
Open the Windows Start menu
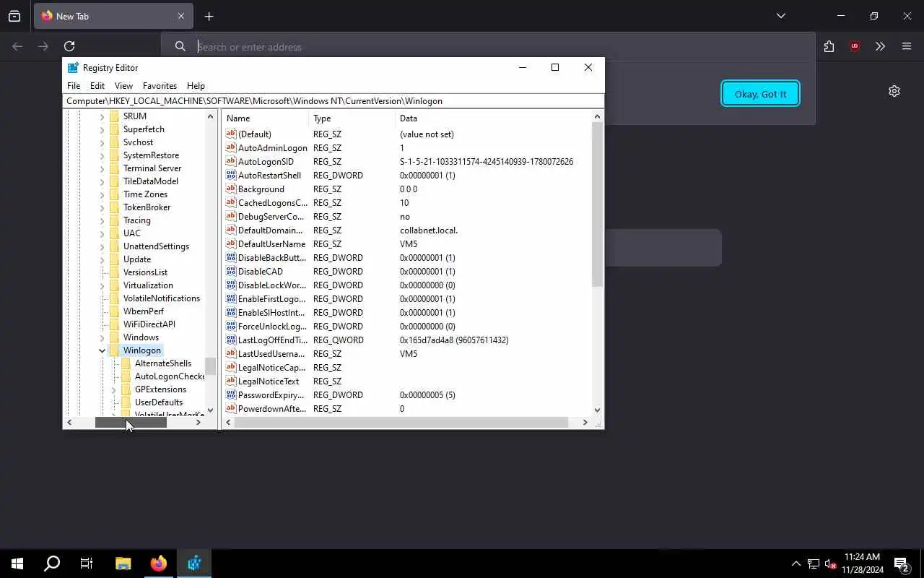click(x=17, y=564)
